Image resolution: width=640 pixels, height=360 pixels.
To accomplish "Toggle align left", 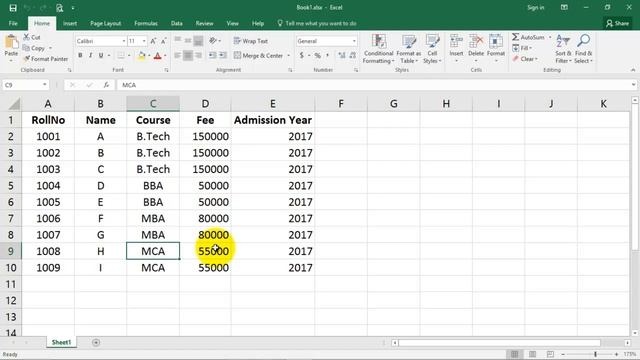I will click(178, 56).
